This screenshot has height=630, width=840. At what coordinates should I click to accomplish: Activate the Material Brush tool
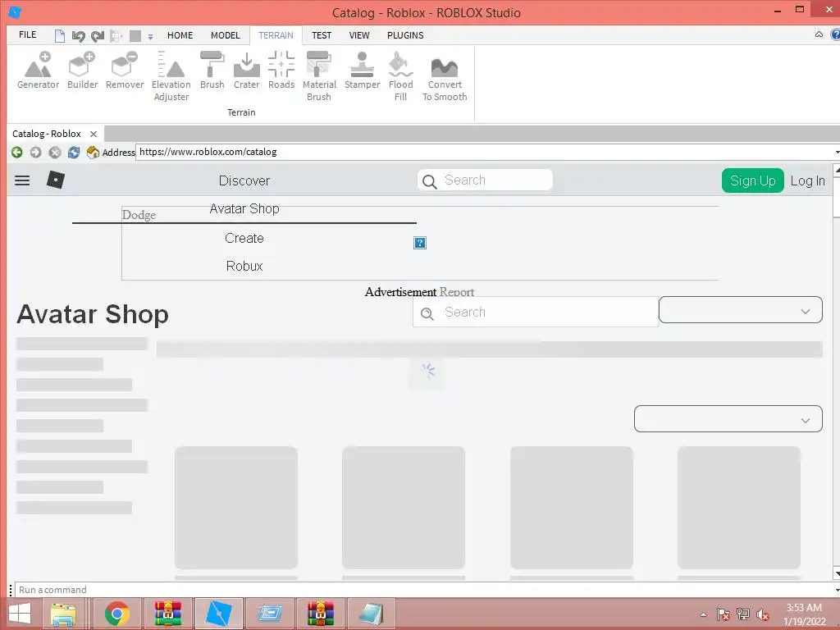[x=319, y=76]
